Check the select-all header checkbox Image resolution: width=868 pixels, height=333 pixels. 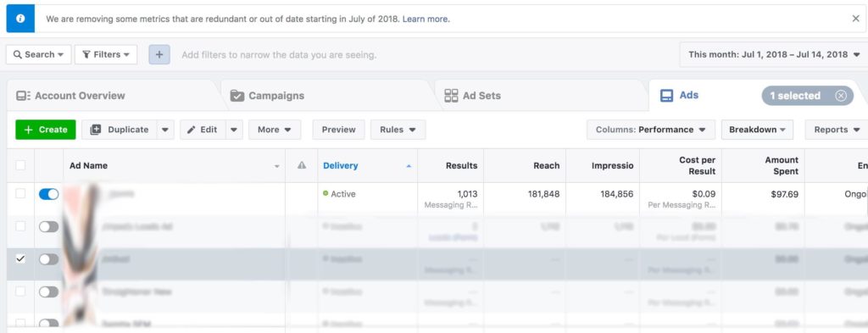pyautogui.click(x=20, y=165)
